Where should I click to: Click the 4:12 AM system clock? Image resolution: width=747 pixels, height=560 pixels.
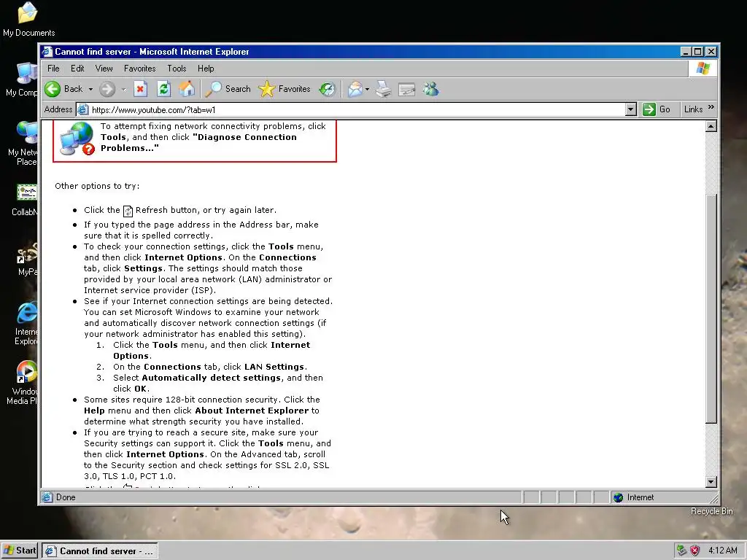(x=723, y=551)
